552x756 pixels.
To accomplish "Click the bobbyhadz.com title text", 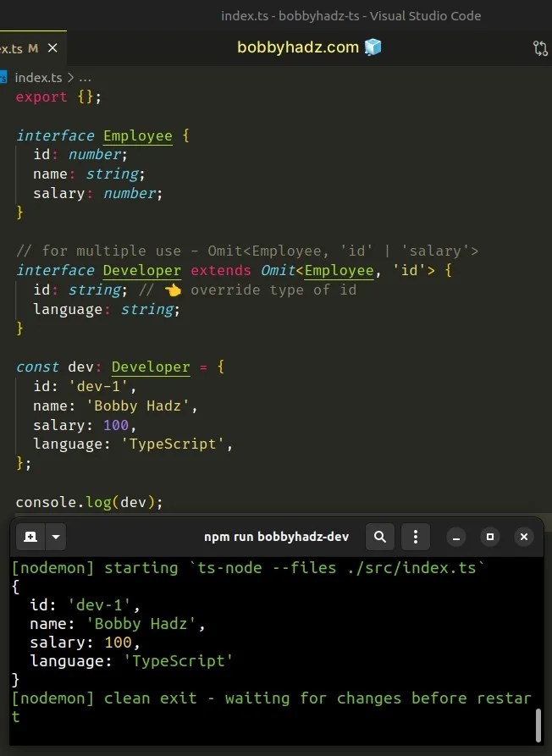I will pos(298,47).
